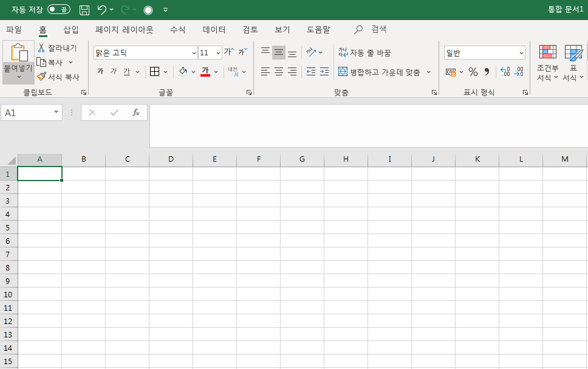The image size is (588, 369).
Task: Toggle Bold formatting (bold 가)
Action: point(100,71)
